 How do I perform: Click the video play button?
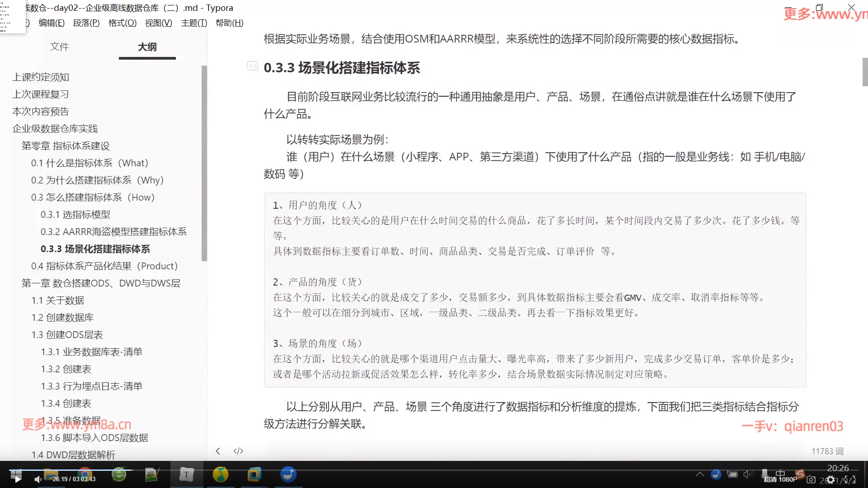pyautogui.click(x=17, y=479)
